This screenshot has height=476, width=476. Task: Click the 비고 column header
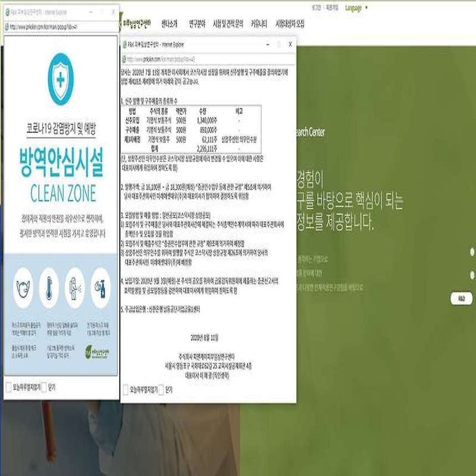239,111
